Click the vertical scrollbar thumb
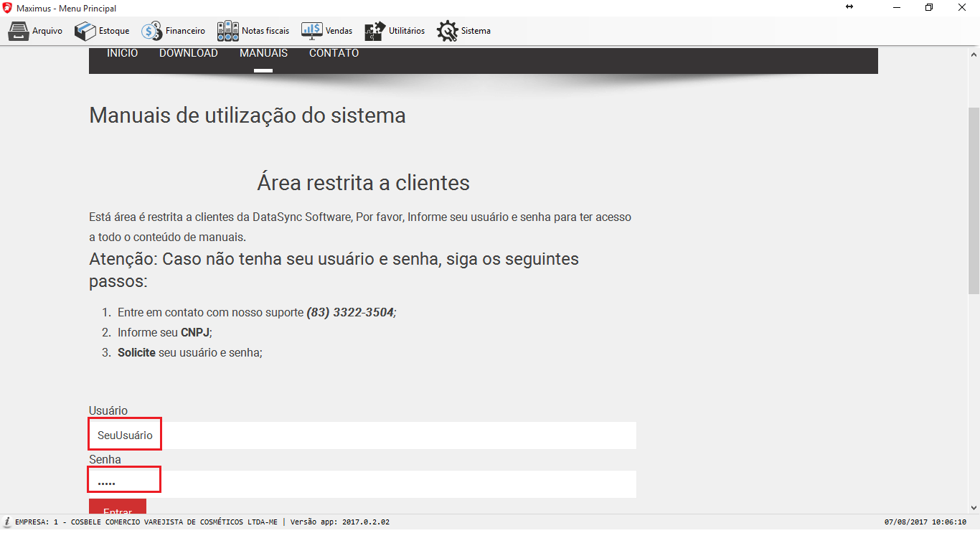 [974, 201]
